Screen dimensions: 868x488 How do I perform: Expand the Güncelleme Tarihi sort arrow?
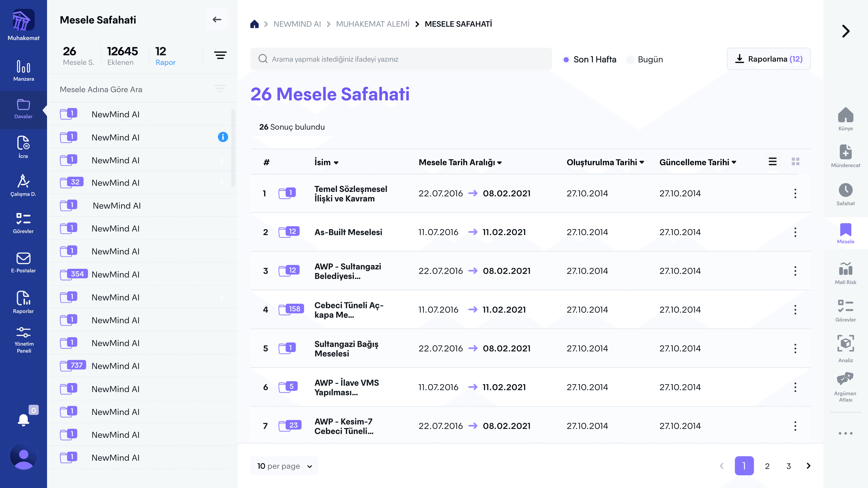[734, 163]
